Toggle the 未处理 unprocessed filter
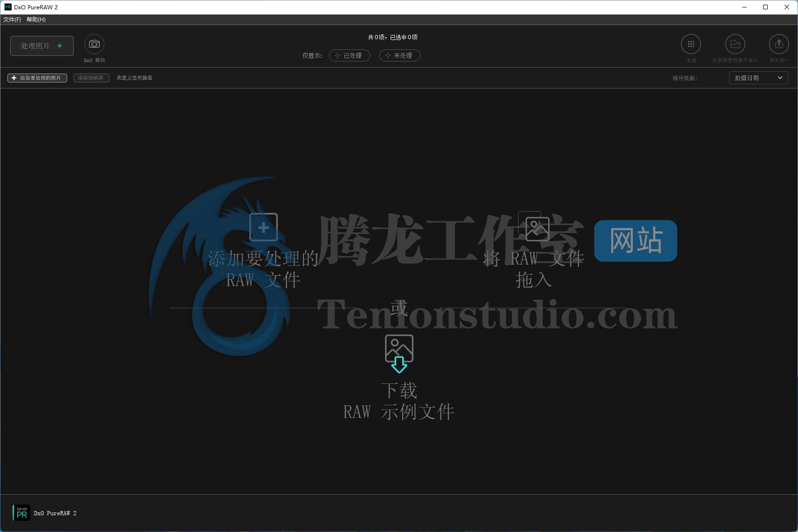Screen dimensions: 798x532 tap(400, 55)
